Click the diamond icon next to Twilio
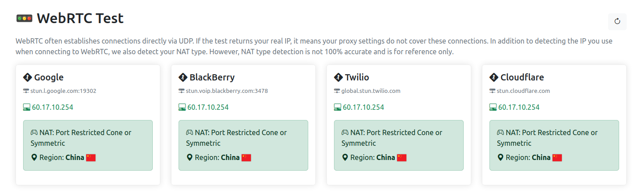644x196 pixels. click(x=338, y=77)
